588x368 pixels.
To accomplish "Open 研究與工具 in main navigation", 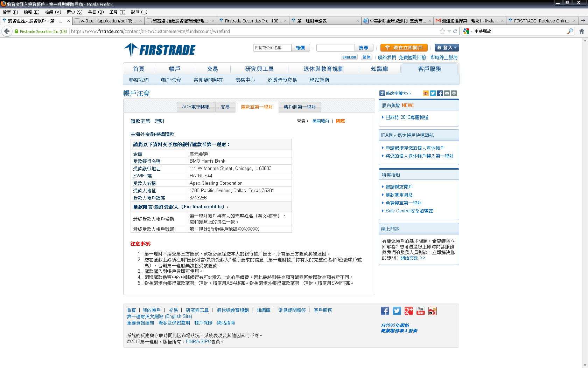I will [259, 69].
